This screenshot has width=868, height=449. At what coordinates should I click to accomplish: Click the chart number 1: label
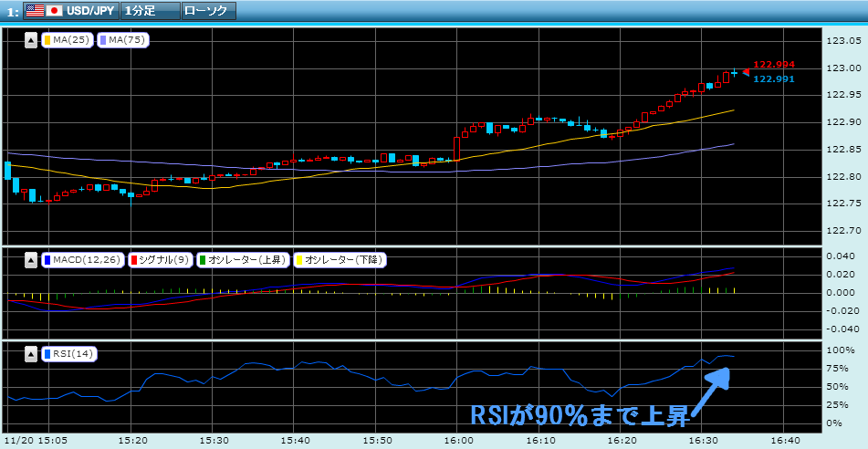click(x=14, y=12)
